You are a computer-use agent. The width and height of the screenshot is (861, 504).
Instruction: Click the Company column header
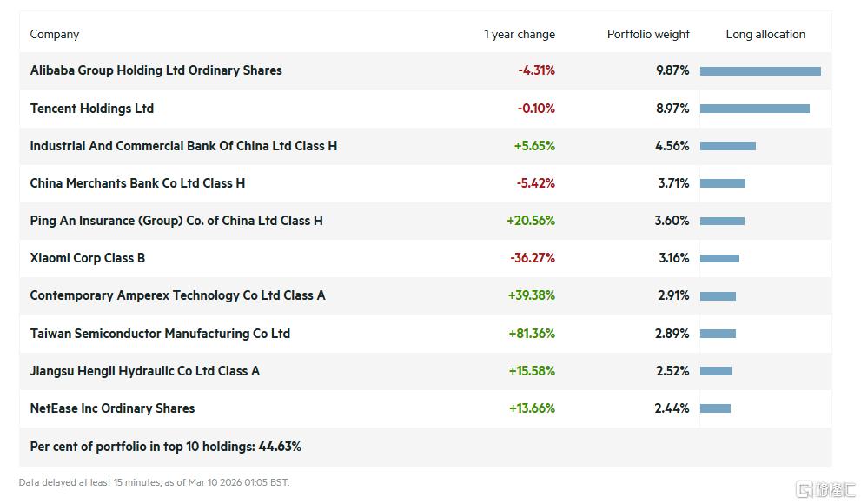tap(55, 35)
